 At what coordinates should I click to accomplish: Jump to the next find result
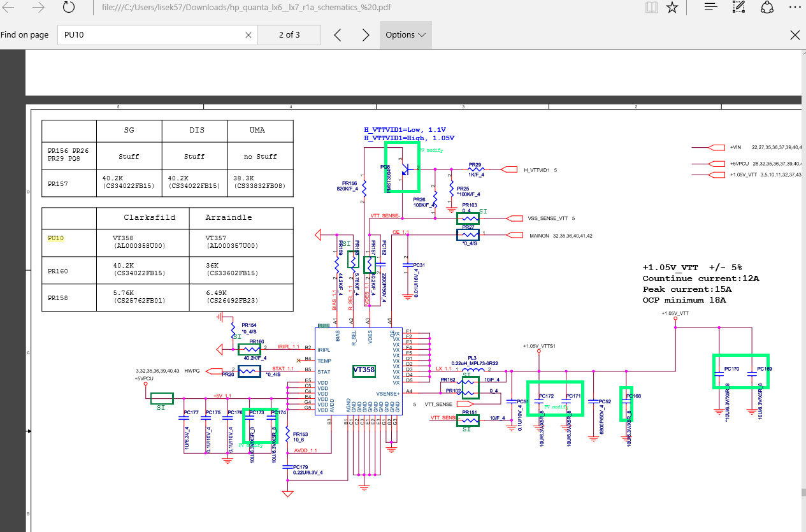pos(366,35)
